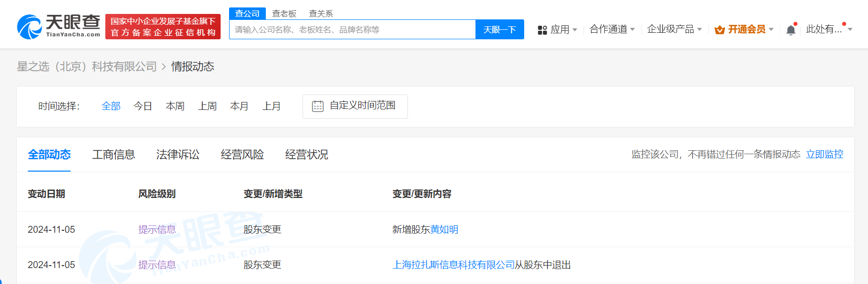Switch to the 法律诉讼 tab
Image resolution: width=868 pixels, height=284 pixels.
178,155
